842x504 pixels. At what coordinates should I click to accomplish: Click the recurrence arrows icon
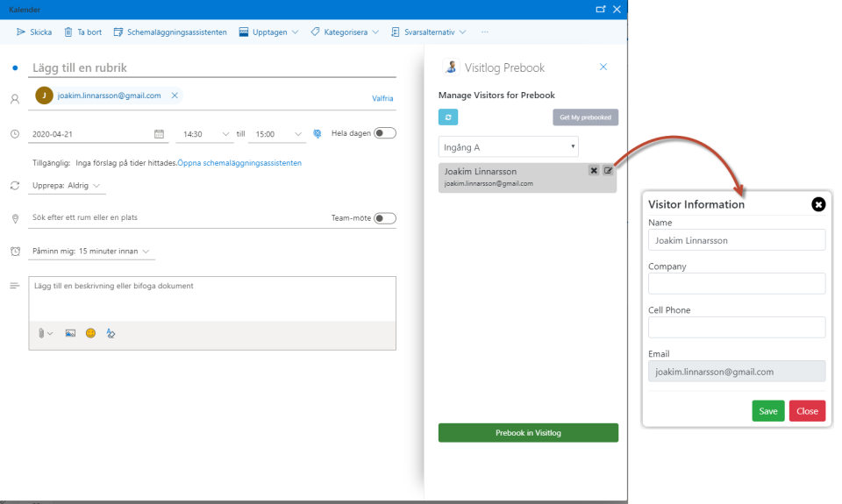(x=15, y=186)
